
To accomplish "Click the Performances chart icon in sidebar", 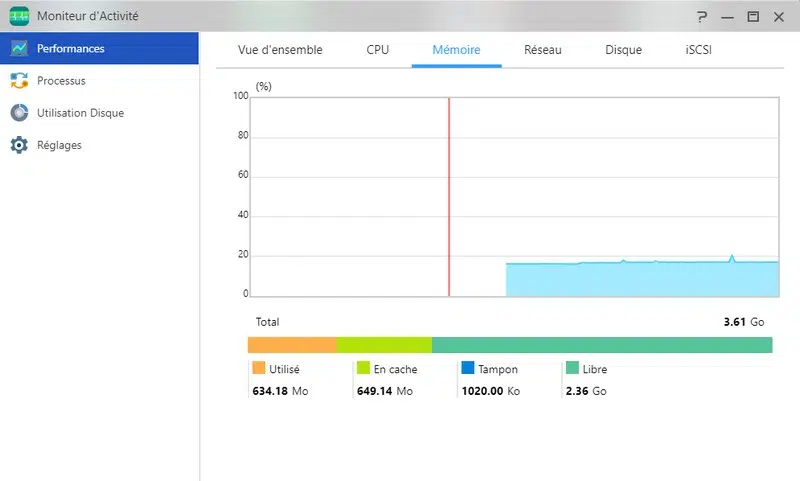I will pos(19,48).
